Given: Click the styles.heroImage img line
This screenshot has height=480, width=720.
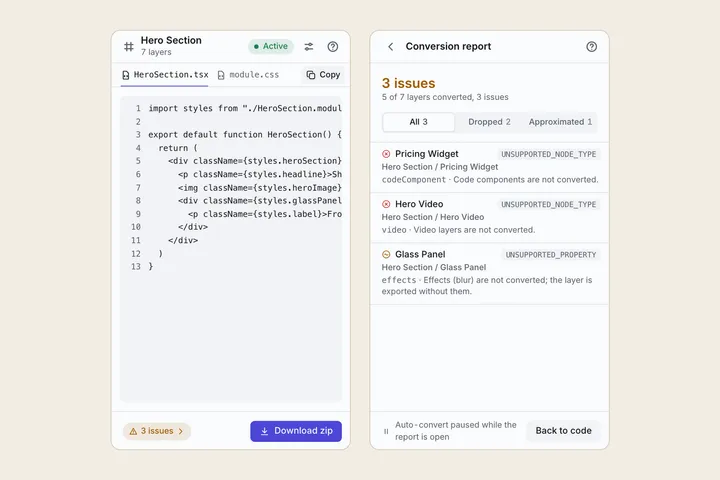Looking at the screenshot, I should click(260, 187).
